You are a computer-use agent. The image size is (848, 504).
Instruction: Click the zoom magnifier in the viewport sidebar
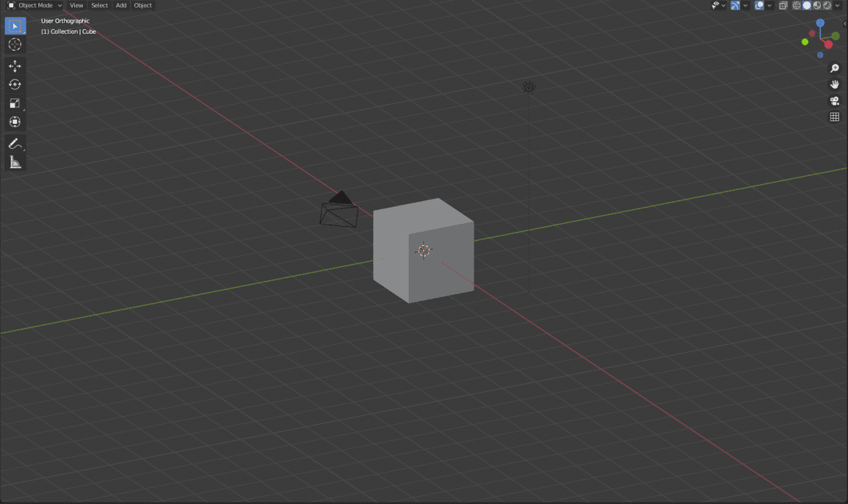click(x=834, y=68)
